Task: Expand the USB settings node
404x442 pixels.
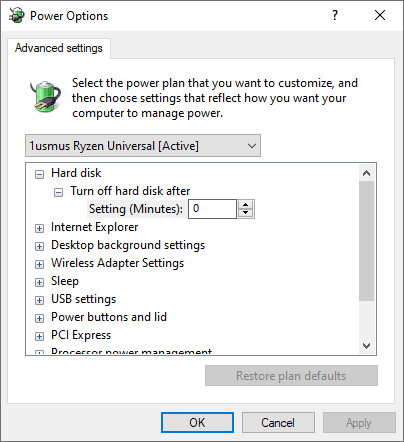Action: click(x=39, y=300)
